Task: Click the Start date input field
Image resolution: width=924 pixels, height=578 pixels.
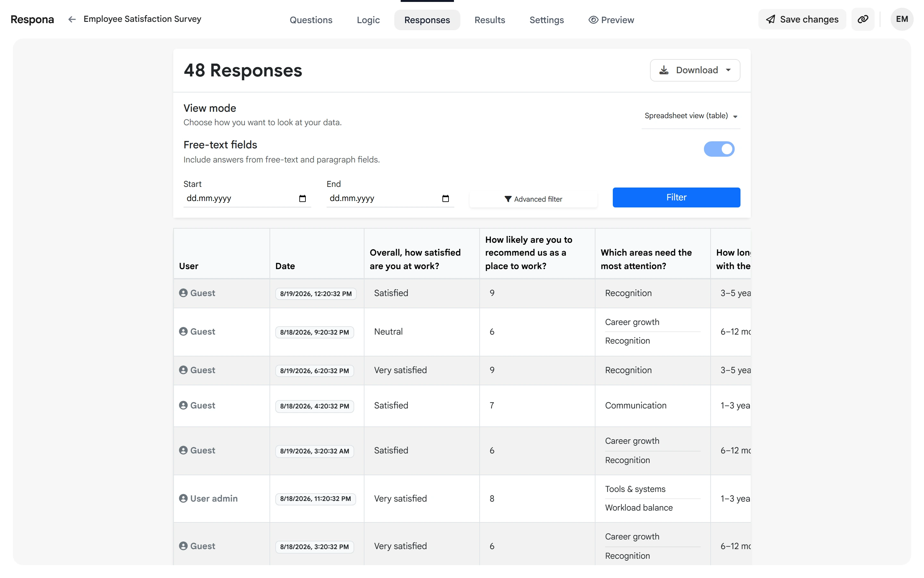Action: pos(247,198)
